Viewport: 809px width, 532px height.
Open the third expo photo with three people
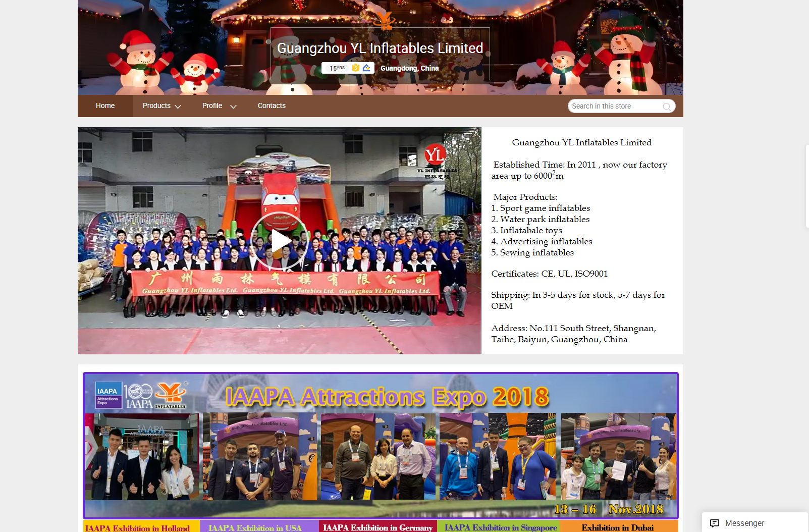point(378,457)
